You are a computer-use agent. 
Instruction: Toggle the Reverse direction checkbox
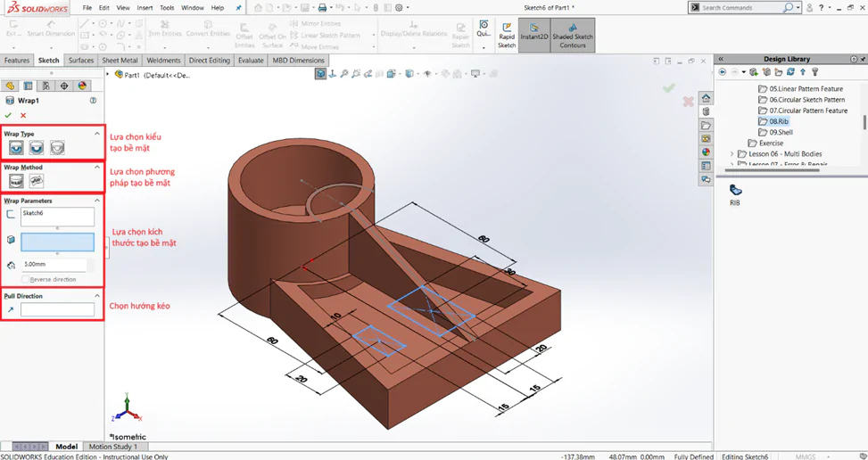tap(26, 279)
